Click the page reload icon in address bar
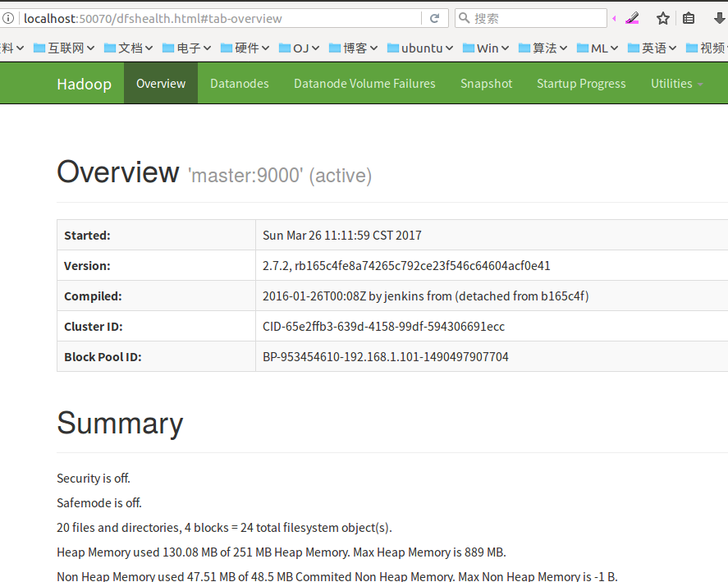Screen dimensions: 728x582 (434, 19)
